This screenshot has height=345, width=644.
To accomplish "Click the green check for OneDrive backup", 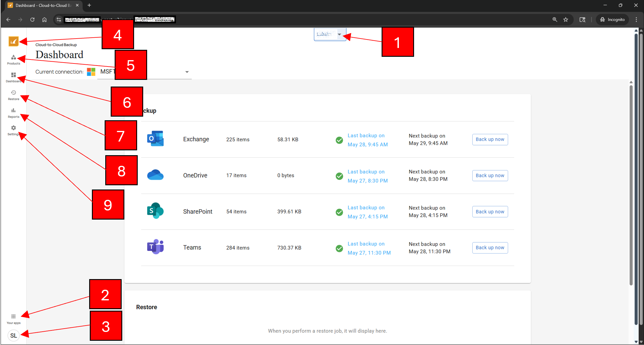I will [x=339, y=176].
